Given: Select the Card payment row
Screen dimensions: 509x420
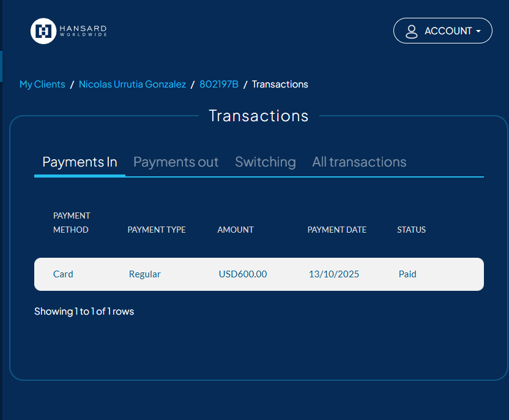Looking at the screenshot, I should pos(63,274).
